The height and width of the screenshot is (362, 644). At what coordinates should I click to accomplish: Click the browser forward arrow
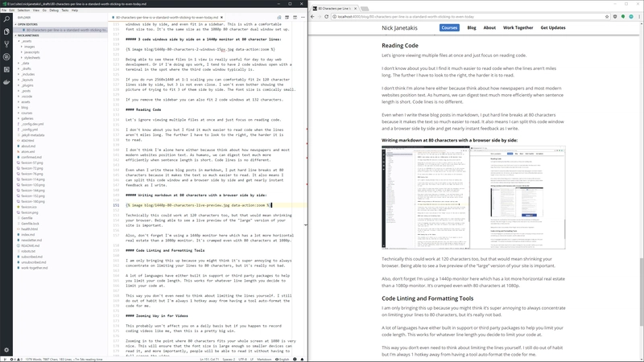(320, 17)
